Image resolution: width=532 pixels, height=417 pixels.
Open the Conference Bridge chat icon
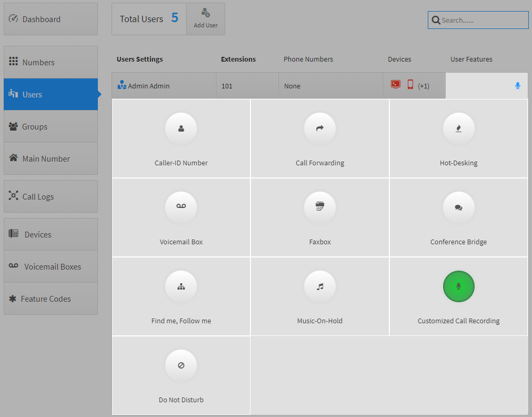pyautogui.click(x=458, y=207)
